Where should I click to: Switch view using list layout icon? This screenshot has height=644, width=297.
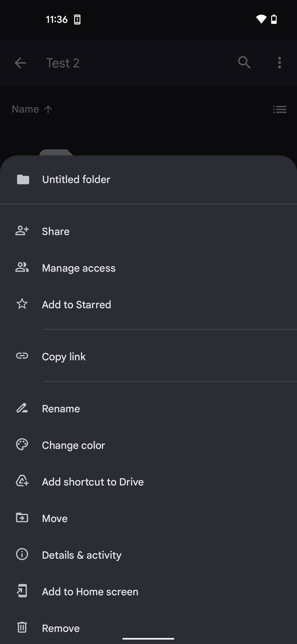pos(280,109)
